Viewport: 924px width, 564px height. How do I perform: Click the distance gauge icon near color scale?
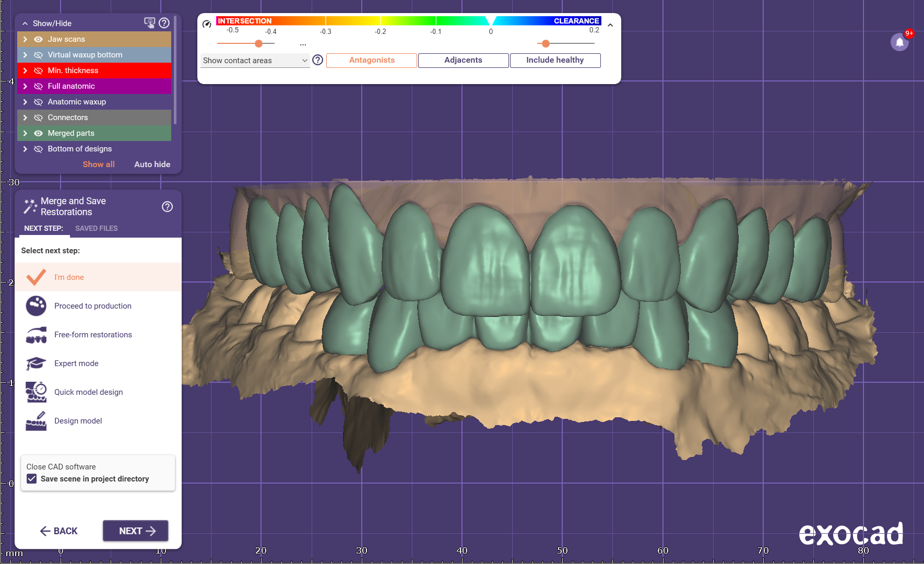point(207,24)
